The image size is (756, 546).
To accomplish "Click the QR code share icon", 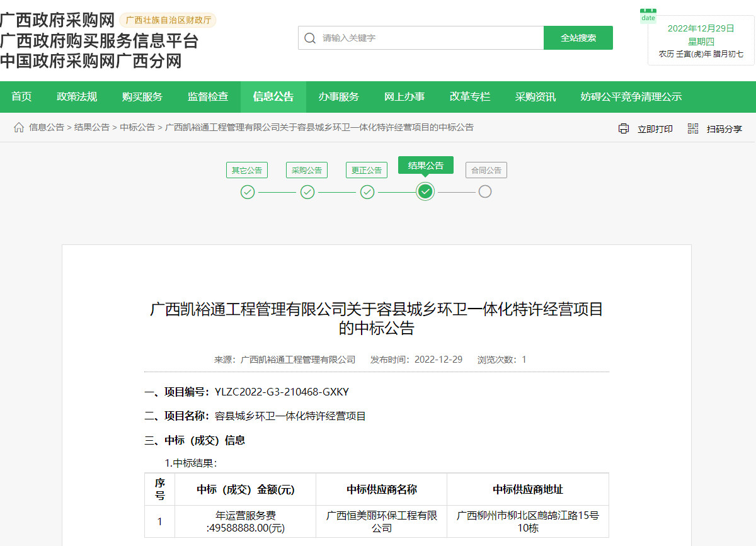I will point(693,128).
